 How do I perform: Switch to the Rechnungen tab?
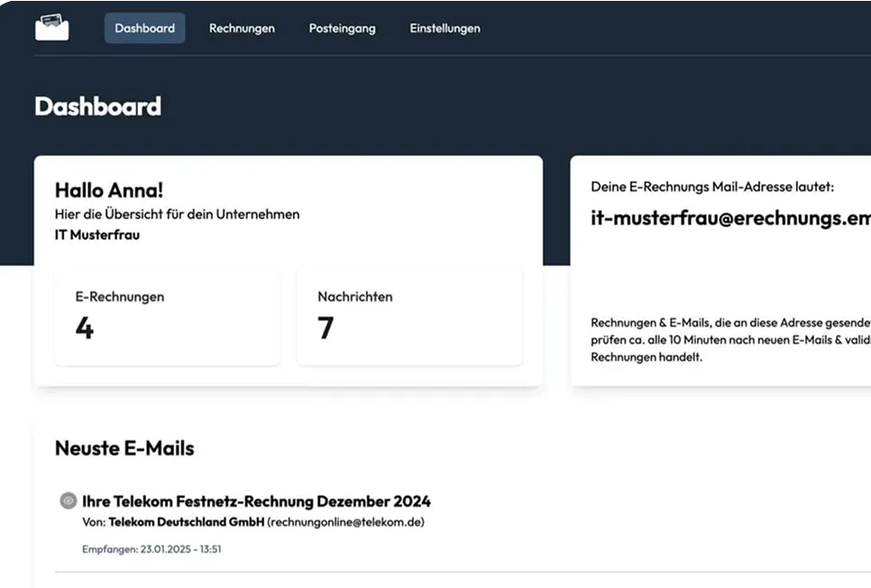point(242,28)
